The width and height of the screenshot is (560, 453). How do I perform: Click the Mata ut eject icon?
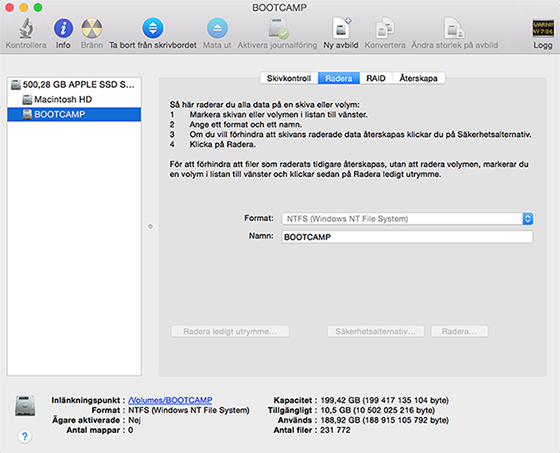217,28
